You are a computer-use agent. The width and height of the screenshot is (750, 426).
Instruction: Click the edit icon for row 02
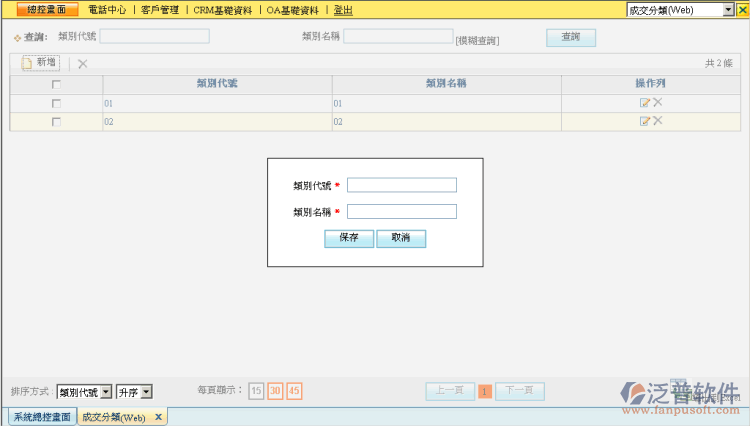[645, 121]
